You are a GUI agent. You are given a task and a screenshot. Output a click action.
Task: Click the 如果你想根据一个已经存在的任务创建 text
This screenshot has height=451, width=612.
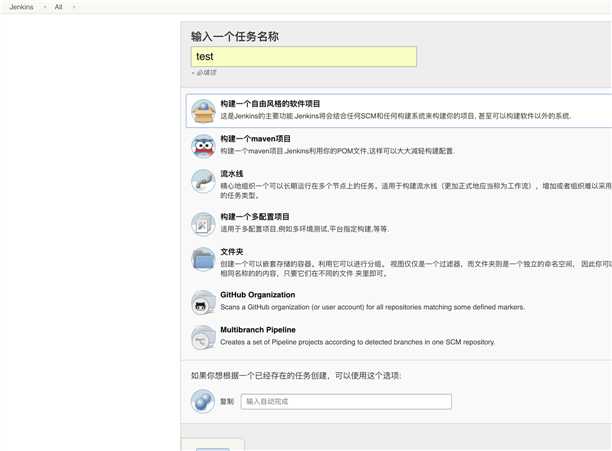[296, 376]
